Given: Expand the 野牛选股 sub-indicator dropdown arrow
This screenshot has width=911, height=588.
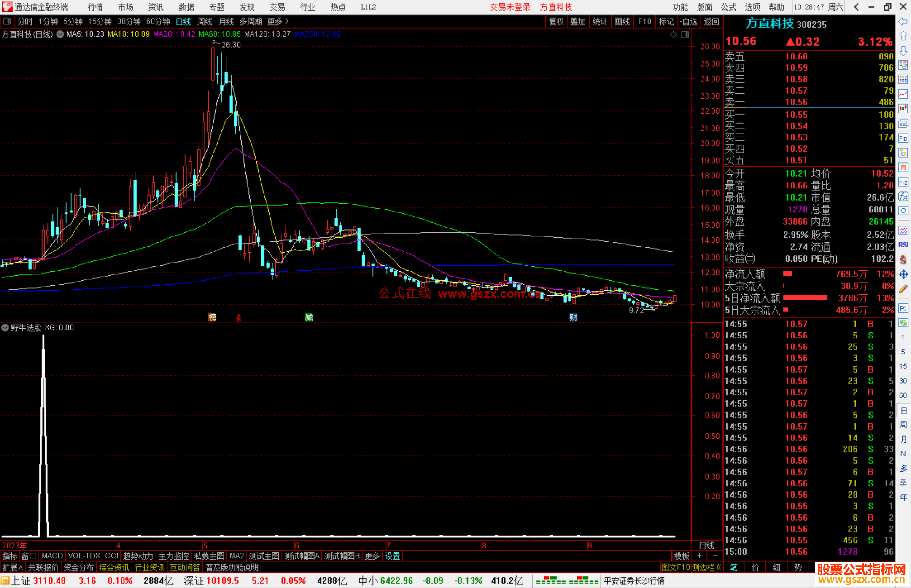Looking at the screenshot, I should point(5,328).
